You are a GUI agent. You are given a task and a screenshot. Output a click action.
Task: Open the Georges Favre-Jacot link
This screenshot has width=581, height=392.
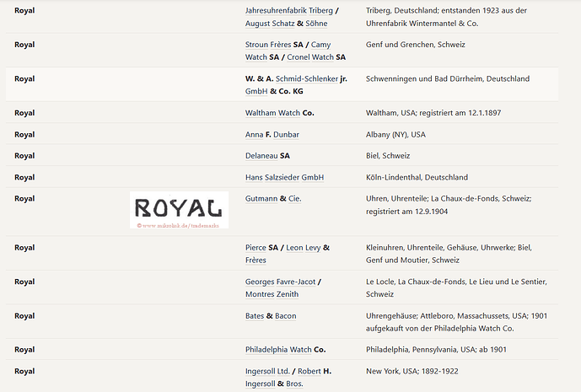coord(280,282)
